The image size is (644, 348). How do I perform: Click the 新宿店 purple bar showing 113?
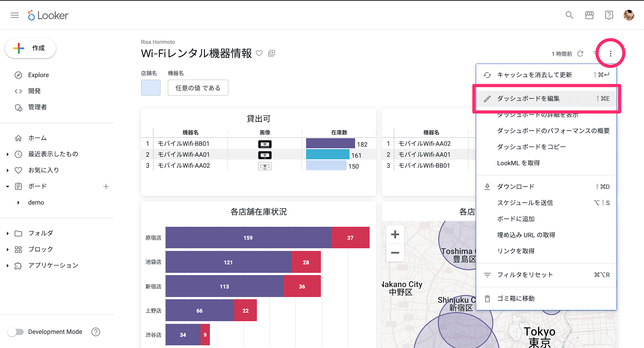(224, 287)
